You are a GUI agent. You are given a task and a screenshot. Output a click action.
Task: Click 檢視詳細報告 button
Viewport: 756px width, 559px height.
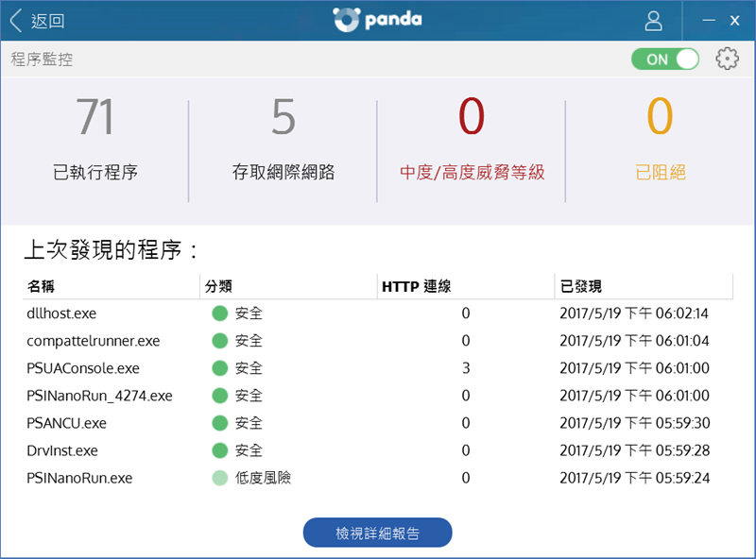(378, 533)
